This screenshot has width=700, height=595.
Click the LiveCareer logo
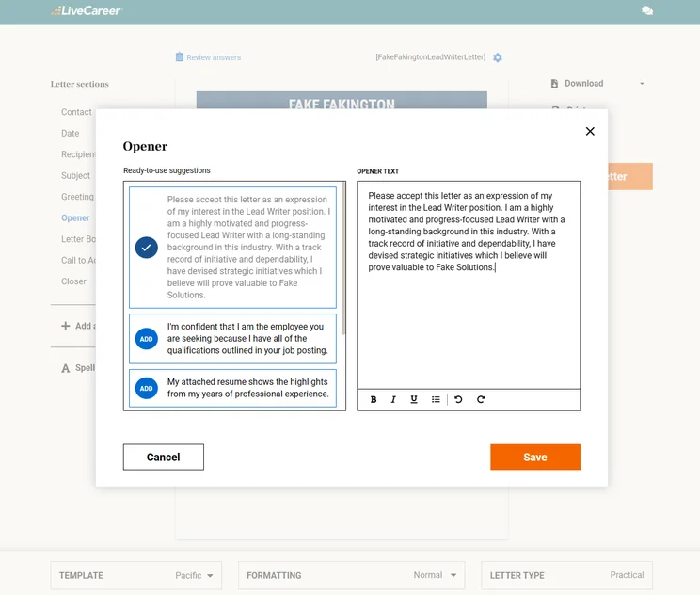(87, 11)
